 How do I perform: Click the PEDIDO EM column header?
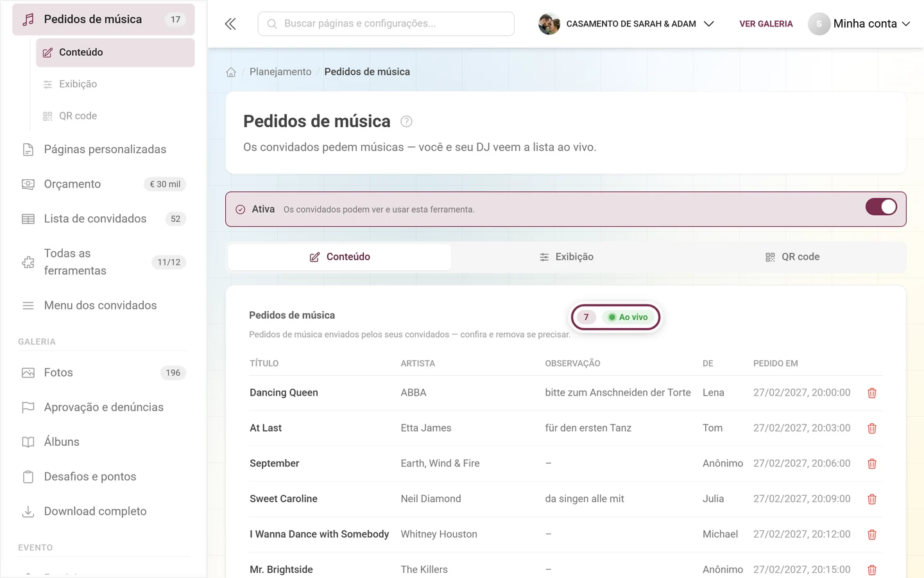(776, 363)
